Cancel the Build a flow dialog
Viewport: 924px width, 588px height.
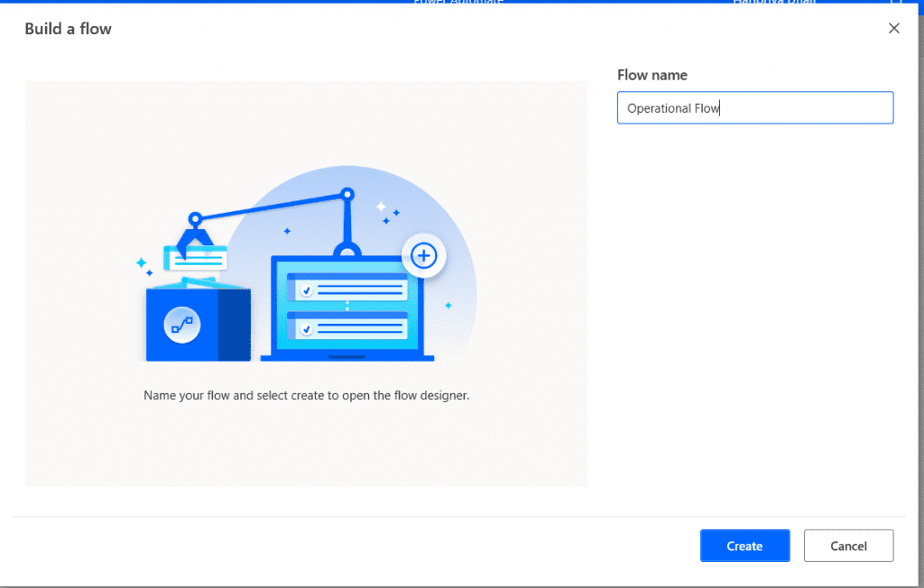click(848, 546)
